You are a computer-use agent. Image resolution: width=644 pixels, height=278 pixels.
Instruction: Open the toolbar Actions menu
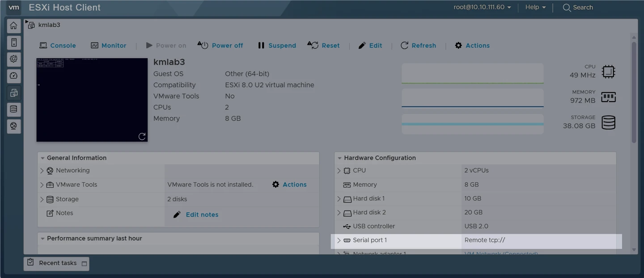coord(472,46)
